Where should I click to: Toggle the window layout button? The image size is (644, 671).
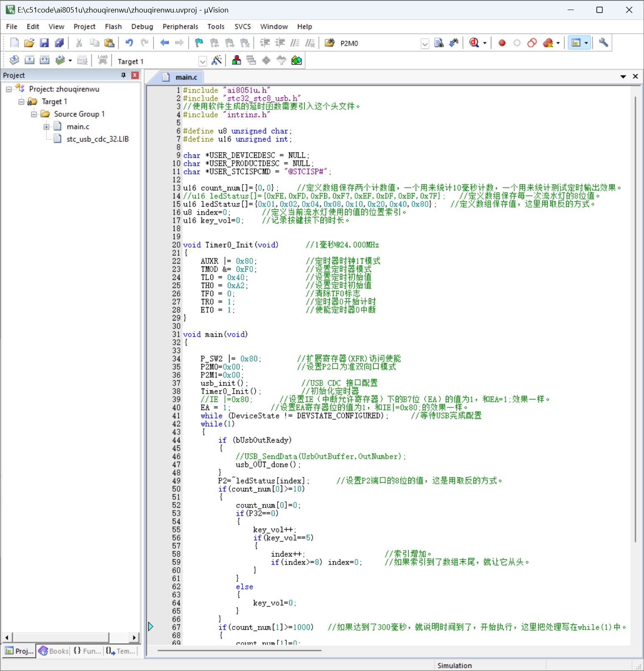(576, 43)
